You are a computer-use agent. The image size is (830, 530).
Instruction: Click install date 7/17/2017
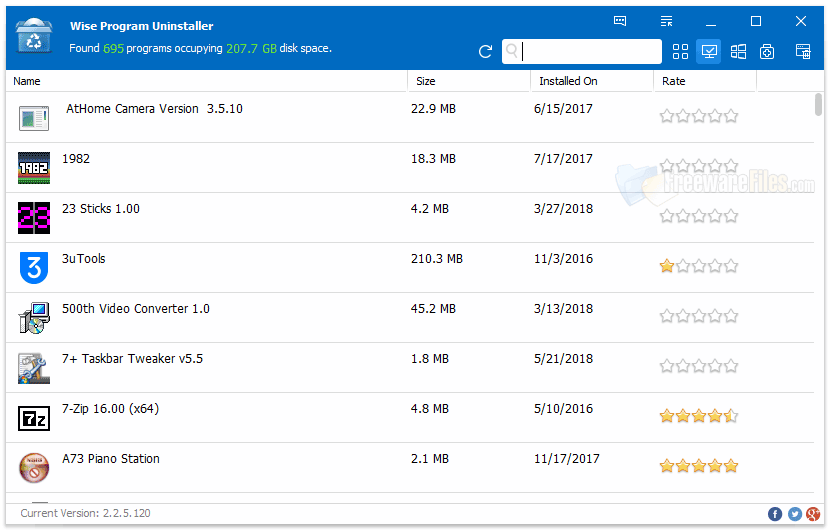(563, 159)
